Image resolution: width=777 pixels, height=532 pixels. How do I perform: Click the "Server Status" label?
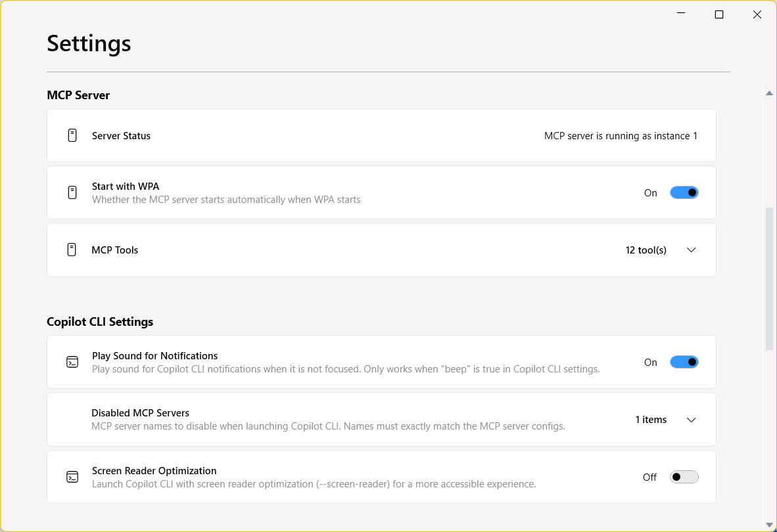click(121, 135)
